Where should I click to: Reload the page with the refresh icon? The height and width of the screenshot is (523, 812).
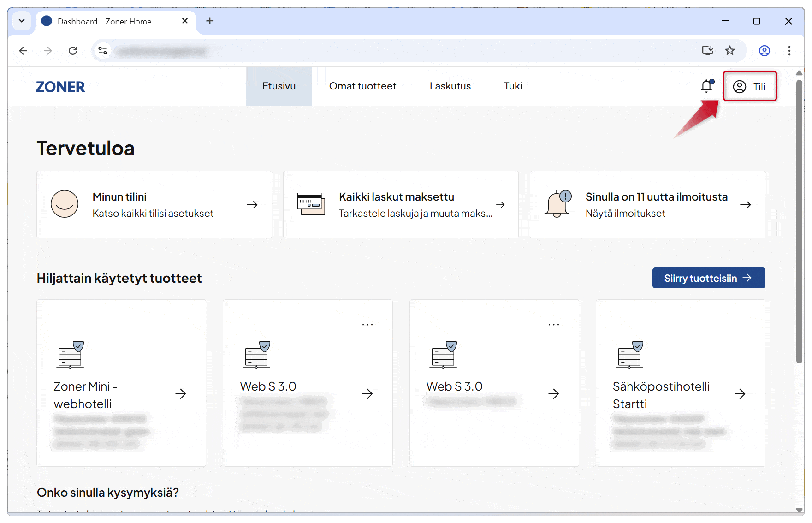point(73,51)
